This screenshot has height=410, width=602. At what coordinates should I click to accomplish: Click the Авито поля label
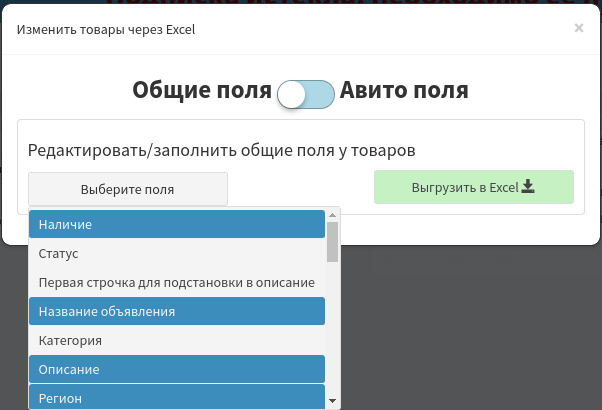tap(404, 91)
